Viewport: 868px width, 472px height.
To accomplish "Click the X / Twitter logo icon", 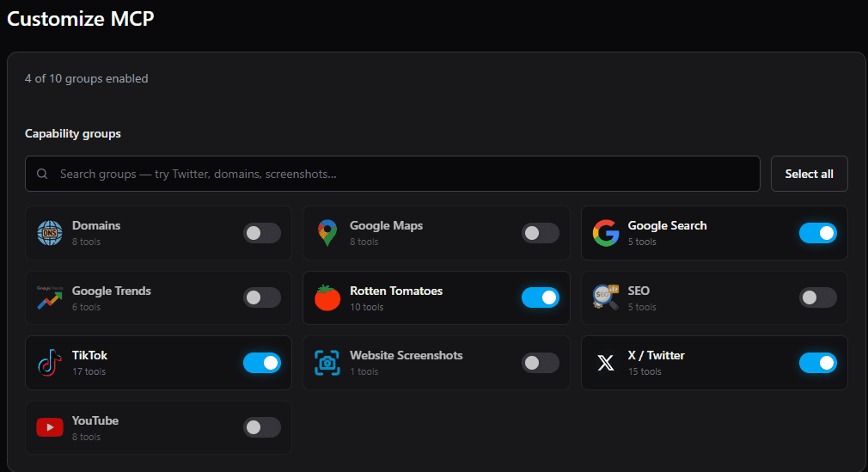I will point(606,363).
